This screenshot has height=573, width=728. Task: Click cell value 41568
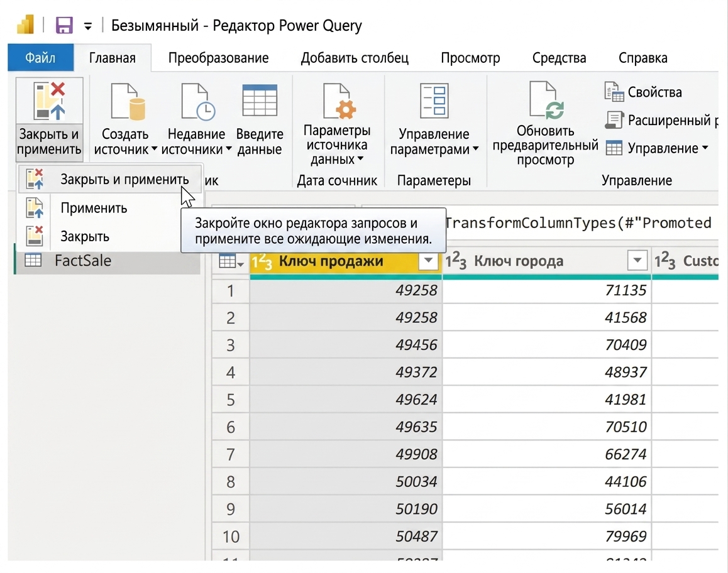pyautogui.click(x=626, y=317)
